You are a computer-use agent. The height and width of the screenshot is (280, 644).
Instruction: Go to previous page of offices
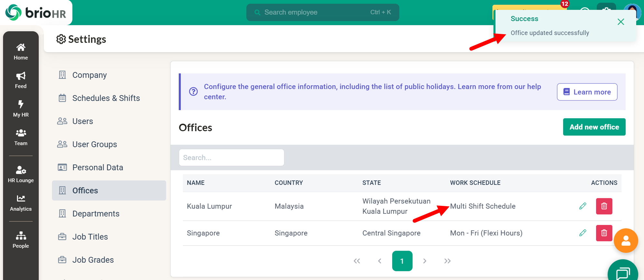tap(380, 261)
